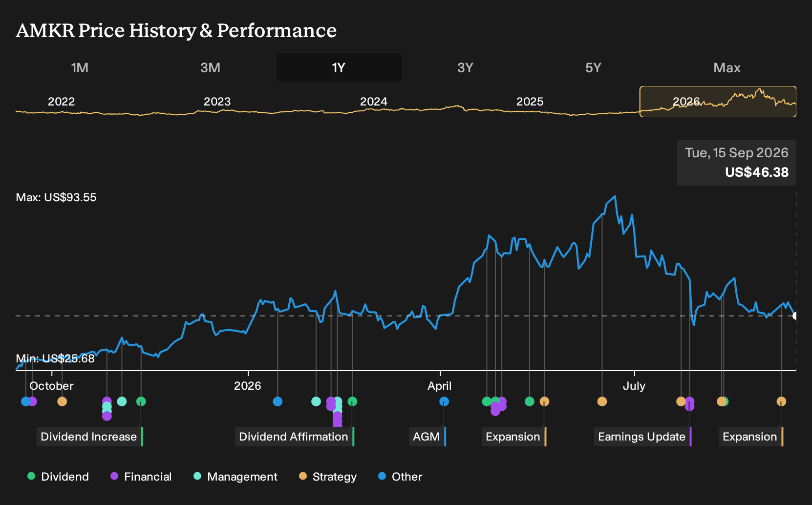Toggle Financial events in the legend

(141, 477)
